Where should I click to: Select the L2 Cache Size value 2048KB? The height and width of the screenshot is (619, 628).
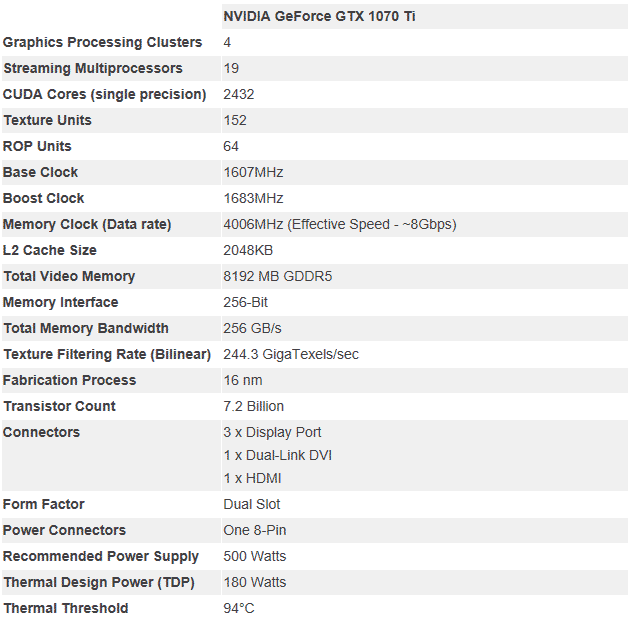coord(248,251)
